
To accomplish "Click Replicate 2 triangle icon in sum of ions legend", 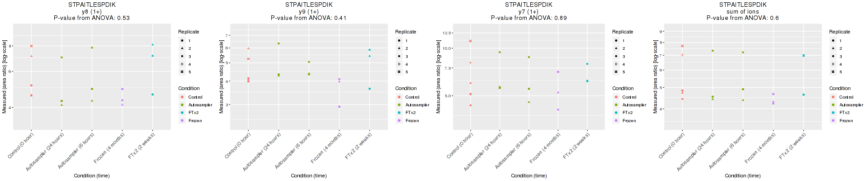I will [x=833, y=48].
